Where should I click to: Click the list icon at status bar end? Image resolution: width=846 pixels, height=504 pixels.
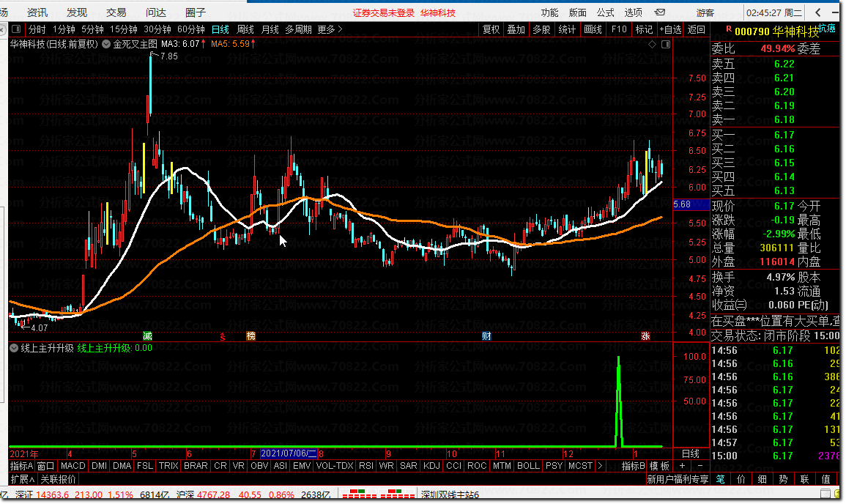point(825,494)
